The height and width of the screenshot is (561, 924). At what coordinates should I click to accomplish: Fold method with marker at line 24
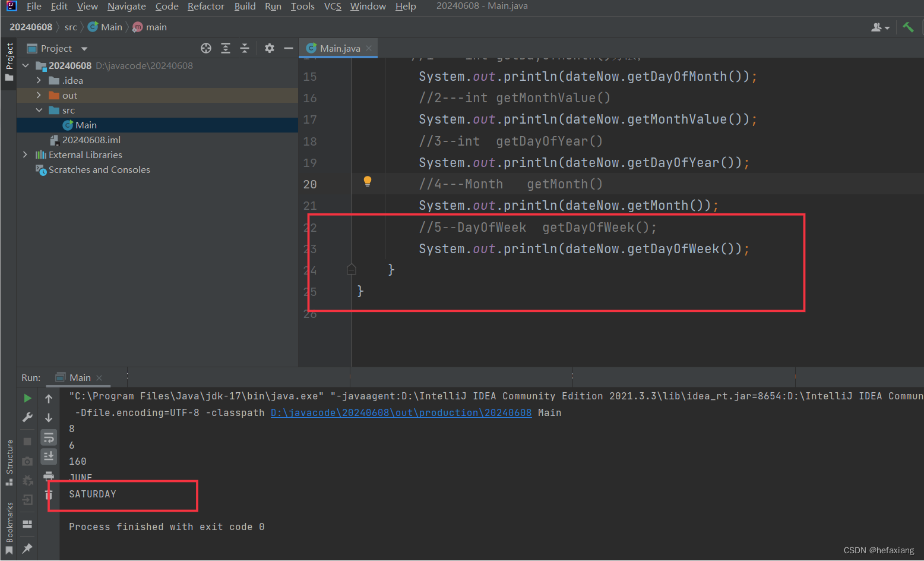click(x=352, y=270)
